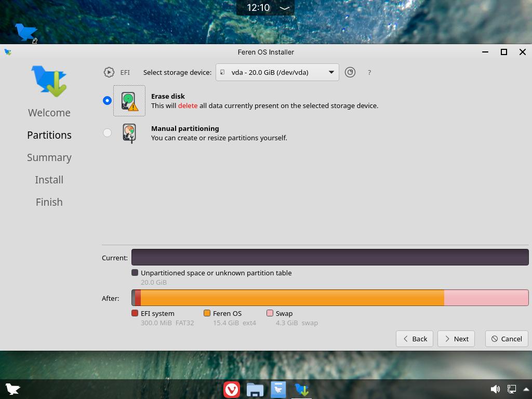The height and width of the screenshot is (399, 532).
Task: Click the Manual partitioning label
Action: tap(185, 129)
